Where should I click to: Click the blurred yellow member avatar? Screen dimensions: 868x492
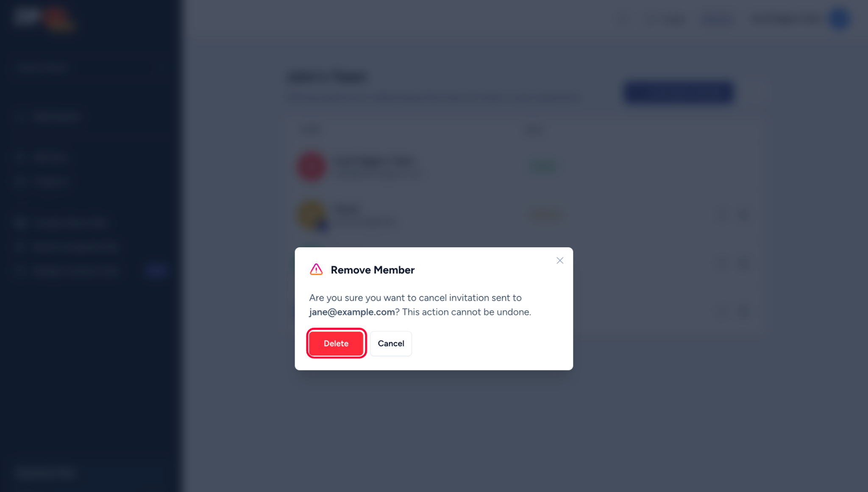(x=312, y=215)
